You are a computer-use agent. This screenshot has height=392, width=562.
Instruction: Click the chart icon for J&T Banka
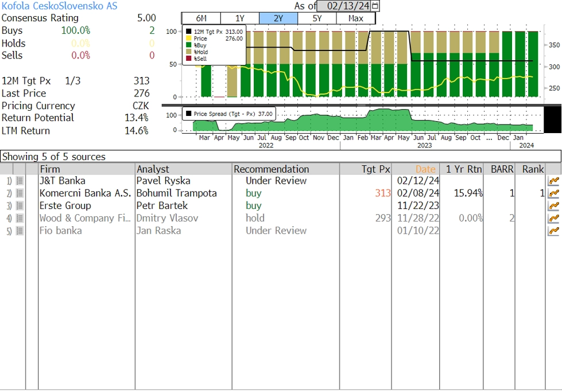(x=553, y=181)
